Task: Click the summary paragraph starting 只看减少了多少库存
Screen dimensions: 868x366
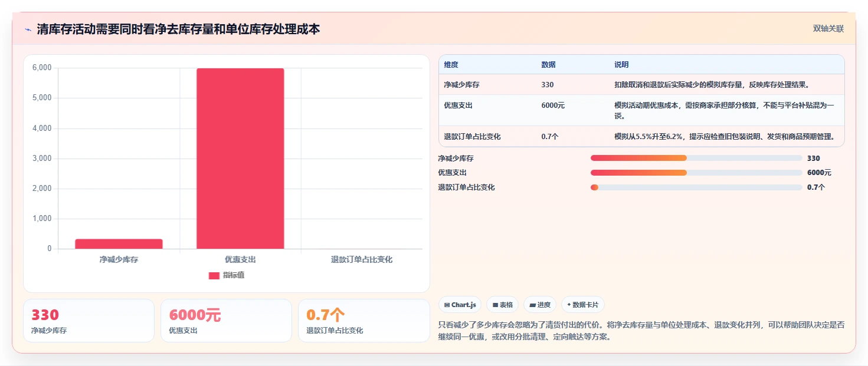Action: (x=641, y=331)
